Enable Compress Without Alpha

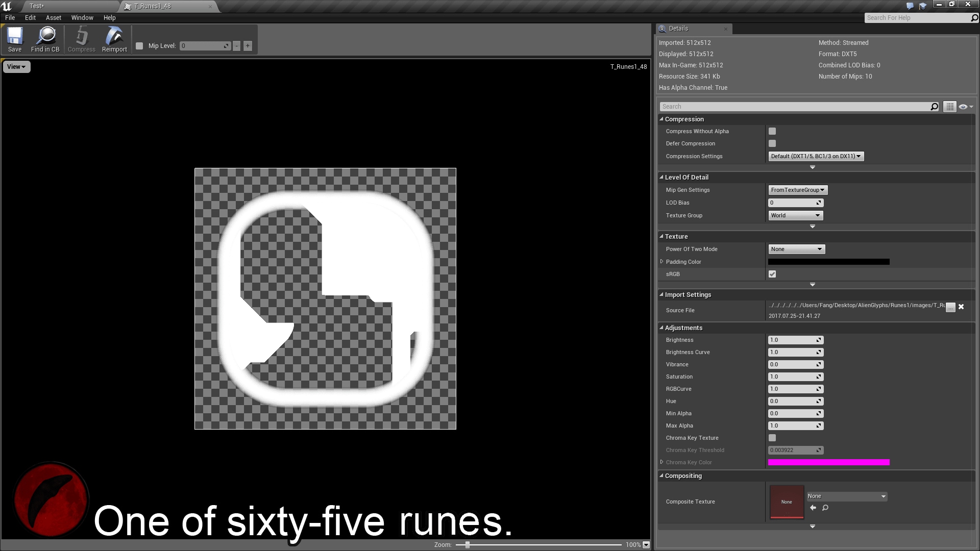pyautogui.click(x=772, y=131)
